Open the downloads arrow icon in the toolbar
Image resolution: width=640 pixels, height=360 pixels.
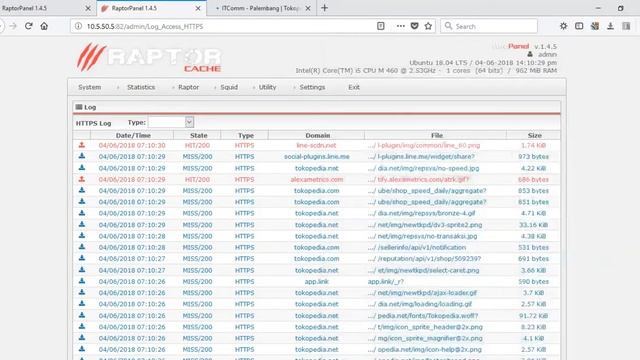click(610, 26)
